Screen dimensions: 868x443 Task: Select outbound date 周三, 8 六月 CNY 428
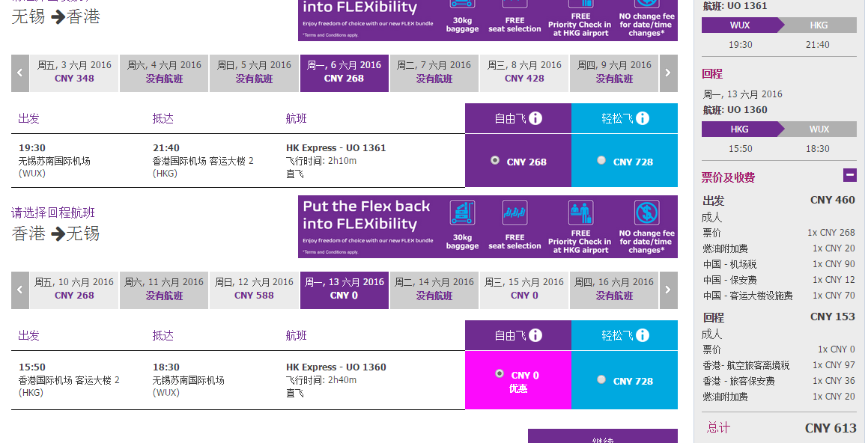pos(524,73)
